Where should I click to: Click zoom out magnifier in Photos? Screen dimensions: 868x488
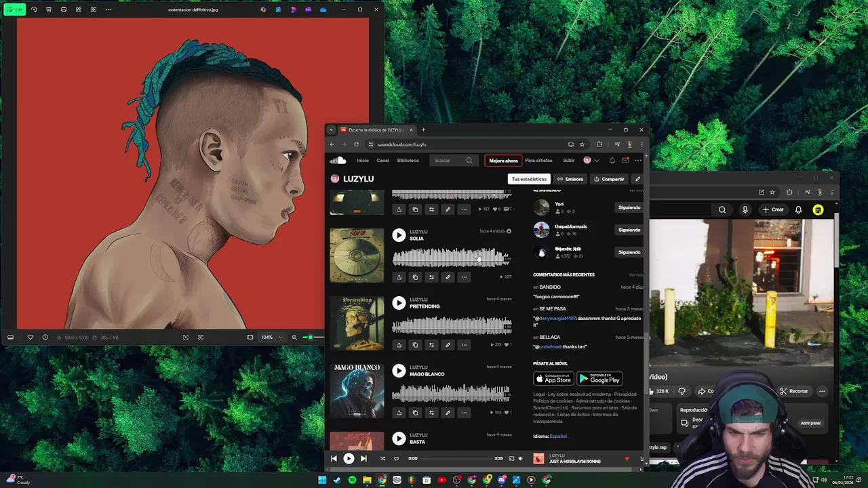(294, 337)
